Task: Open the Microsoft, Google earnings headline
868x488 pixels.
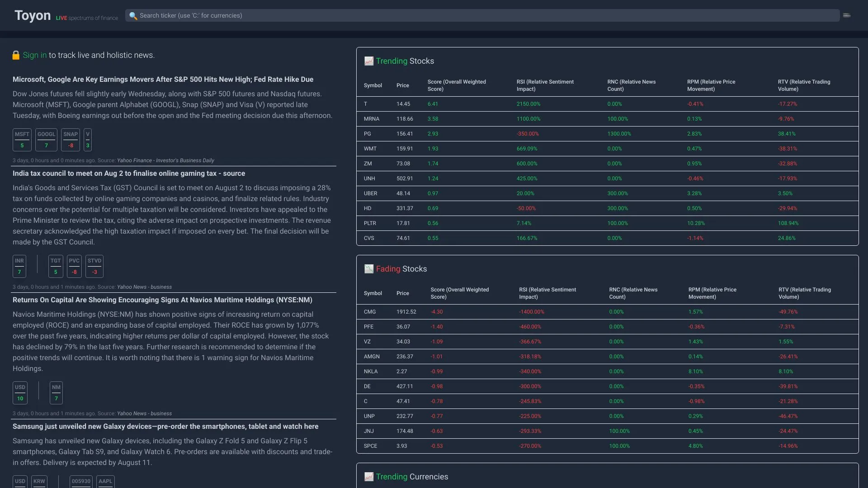Action: (163, 79)
